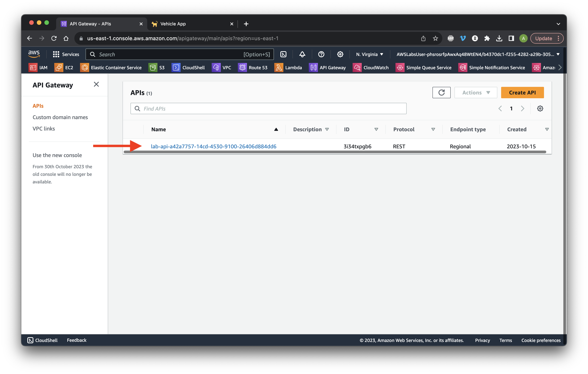Close the API Gateway side navigation

[x=96, y=84]
